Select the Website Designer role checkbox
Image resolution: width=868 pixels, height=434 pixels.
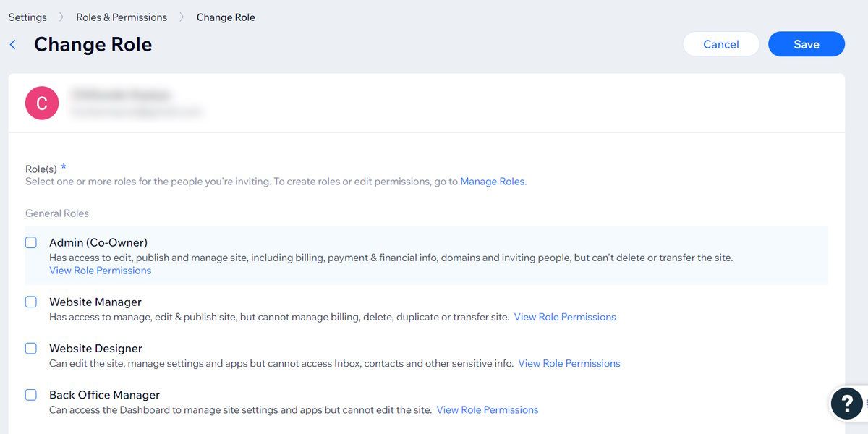[x=31, y=349]
